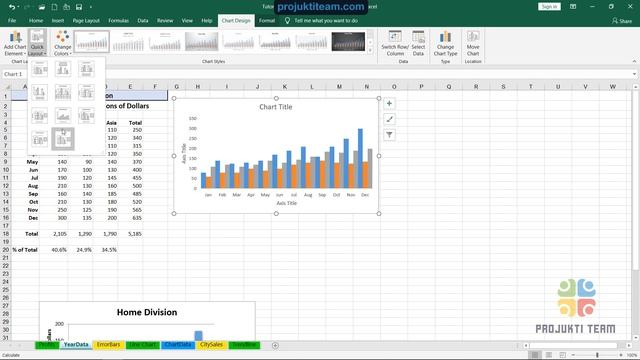Collapse the ribbon with the caret

634,61
